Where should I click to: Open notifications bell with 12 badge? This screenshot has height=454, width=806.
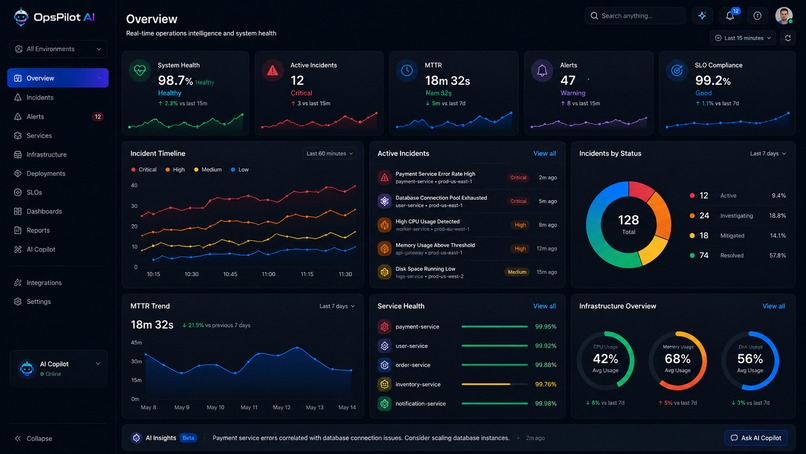click(x=730, y=16)
